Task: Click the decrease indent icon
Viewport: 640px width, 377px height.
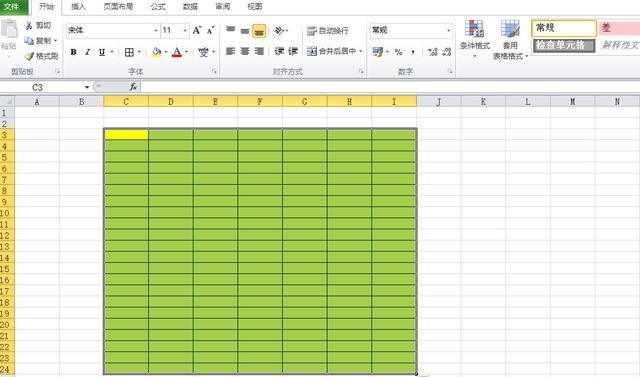Action: click(x=279, y=51)
